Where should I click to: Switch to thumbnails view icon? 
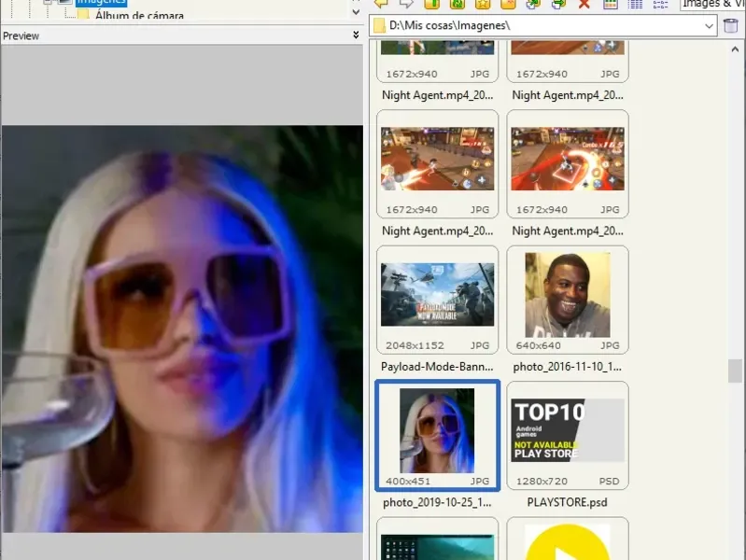pos(611,4)
